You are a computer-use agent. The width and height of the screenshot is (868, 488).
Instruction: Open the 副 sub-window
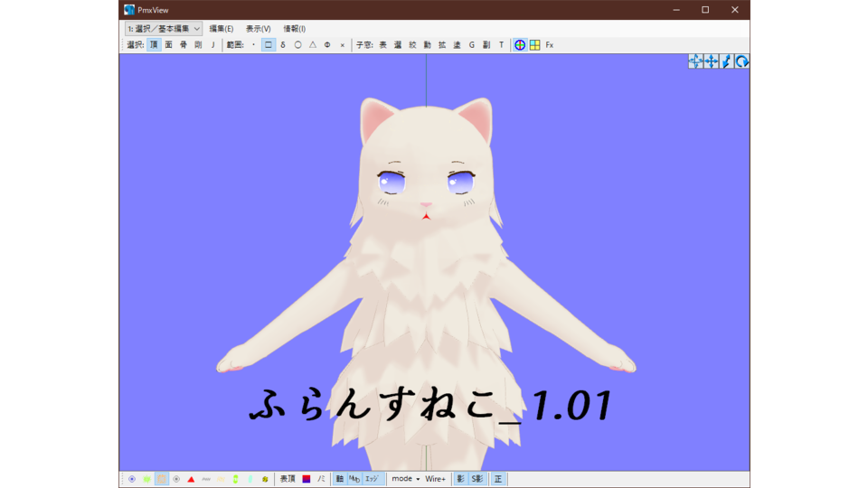486,45
